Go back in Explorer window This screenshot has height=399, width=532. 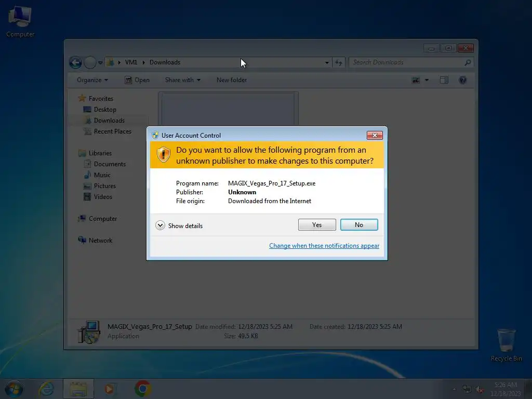(x=75, y=62)
